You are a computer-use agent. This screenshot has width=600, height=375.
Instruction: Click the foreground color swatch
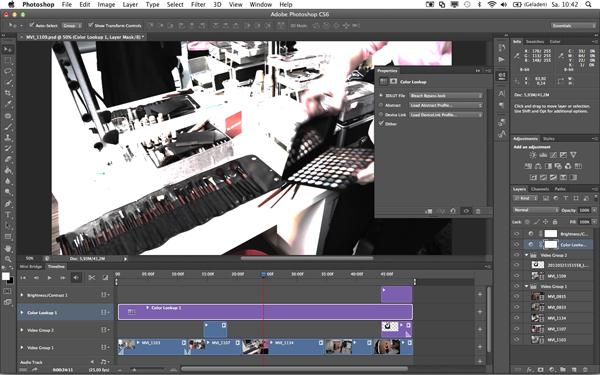click(5, 276)
